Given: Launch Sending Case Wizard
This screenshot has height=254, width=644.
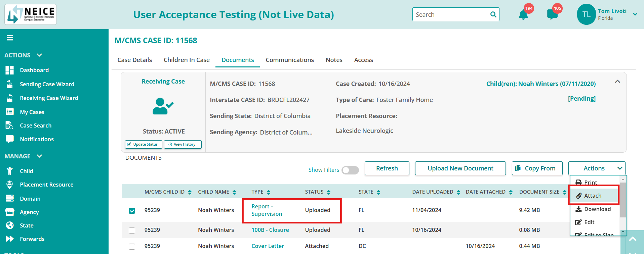Looking at the screenshot, I should click(x=47, y=84).
